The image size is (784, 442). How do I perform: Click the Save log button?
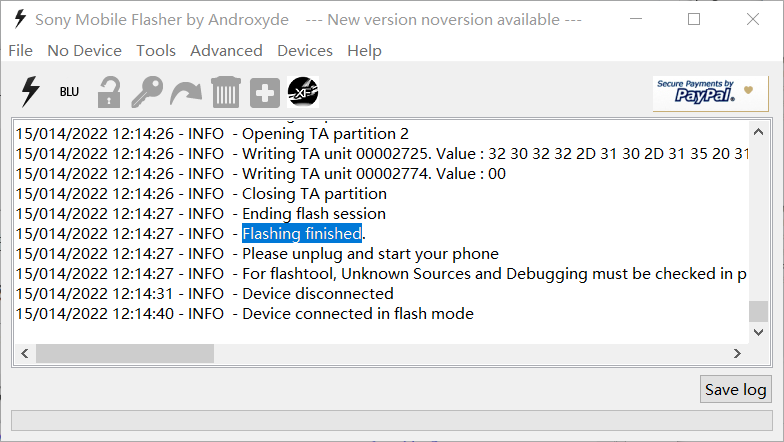pyautogui.click(x=735, y=390)
